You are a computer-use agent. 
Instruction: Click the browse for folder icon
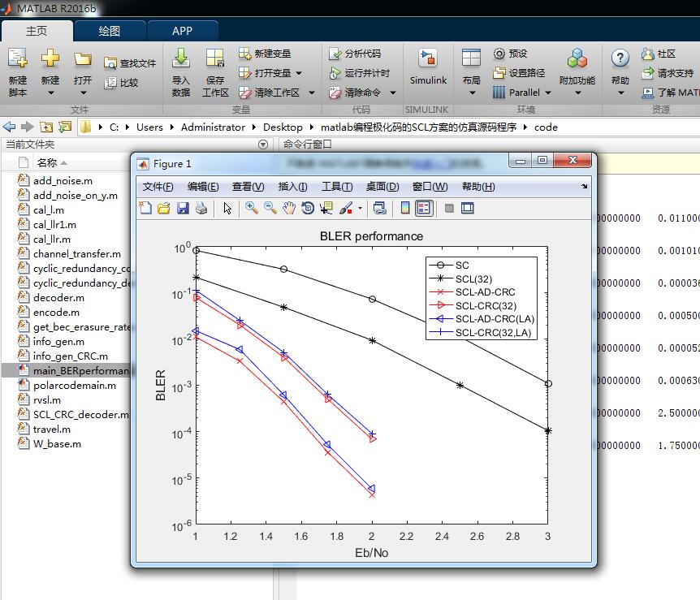pos(65,127)
